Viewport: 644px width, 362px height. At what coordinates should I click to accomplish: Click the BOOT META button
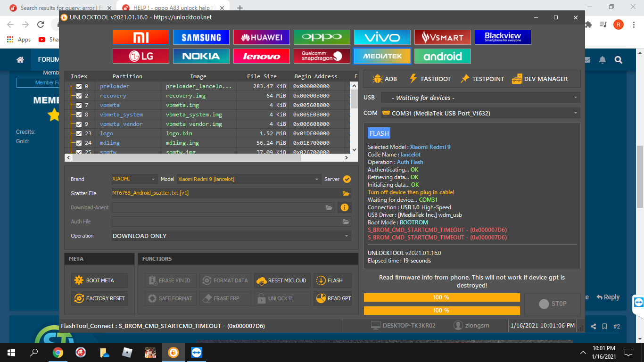[99, 280]
